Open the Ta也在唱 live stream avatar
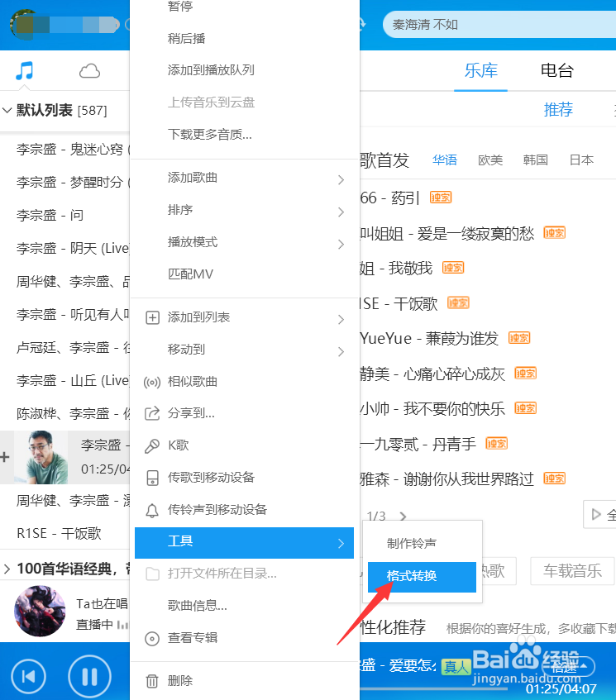The height and width of the screenshot is (700, 616). [40, 612]
